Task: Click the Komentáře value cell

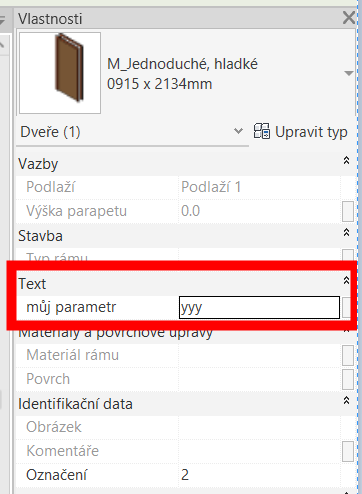Action: (x=259, y=451)
